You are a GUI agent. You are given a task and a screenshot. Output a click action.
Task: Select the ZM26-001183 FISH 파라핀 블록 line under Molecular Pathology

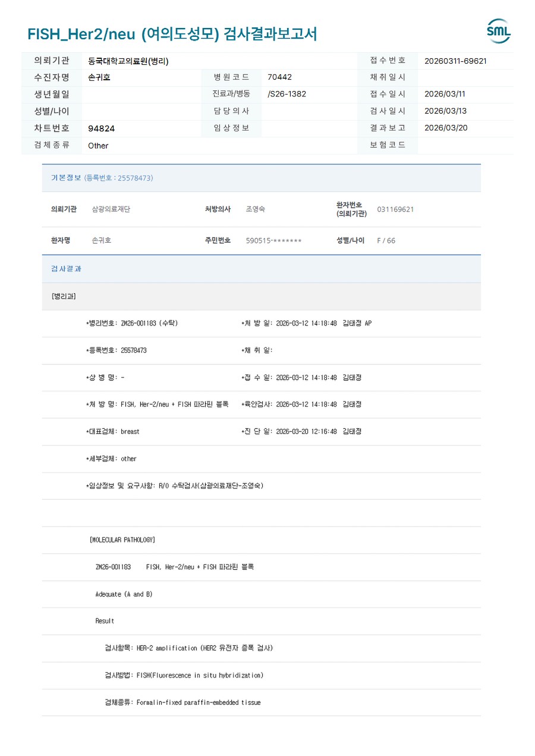[175, 567]
